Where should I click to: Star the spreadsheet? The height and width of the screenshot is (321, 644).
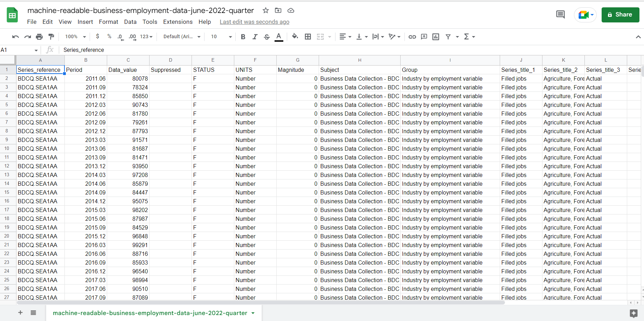point(265,11)
